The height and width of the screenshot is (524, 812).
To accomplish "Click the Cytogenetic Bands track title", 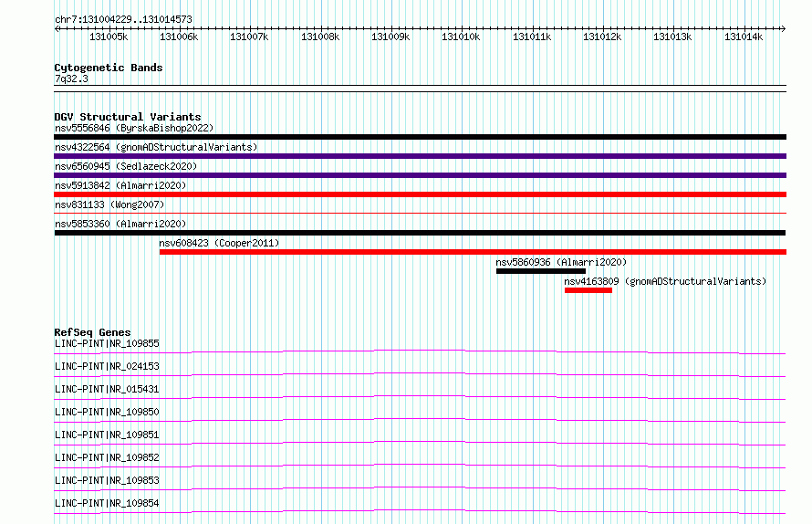I will tap(109, 68).
